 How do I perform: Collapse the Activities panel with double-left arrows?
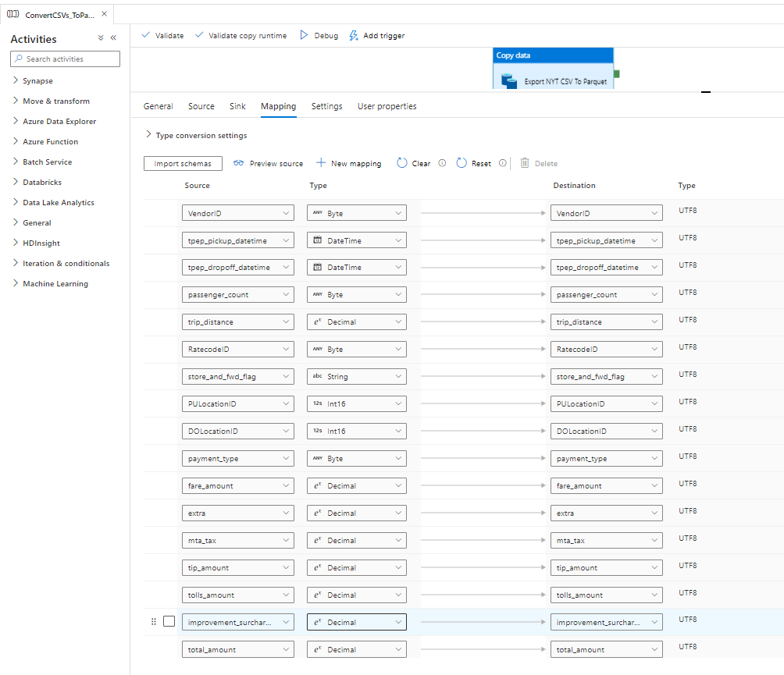[113, 37]
